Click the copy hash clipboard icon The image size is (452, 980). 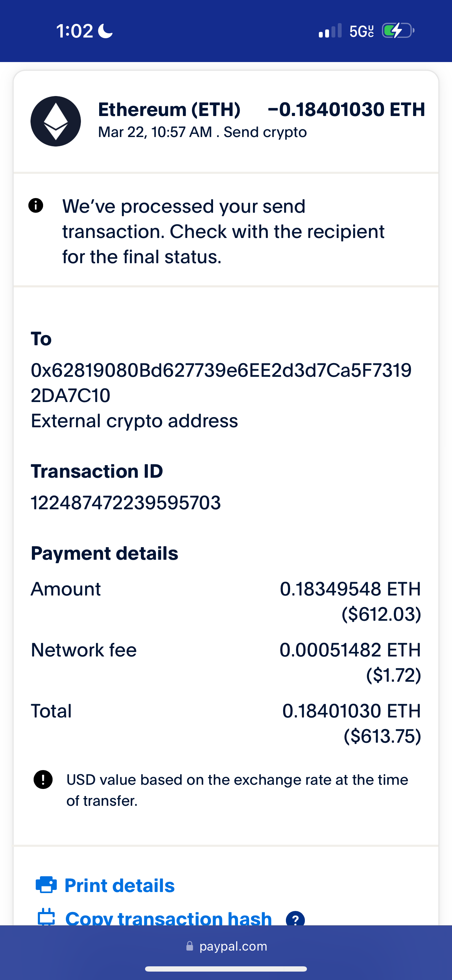46,917
